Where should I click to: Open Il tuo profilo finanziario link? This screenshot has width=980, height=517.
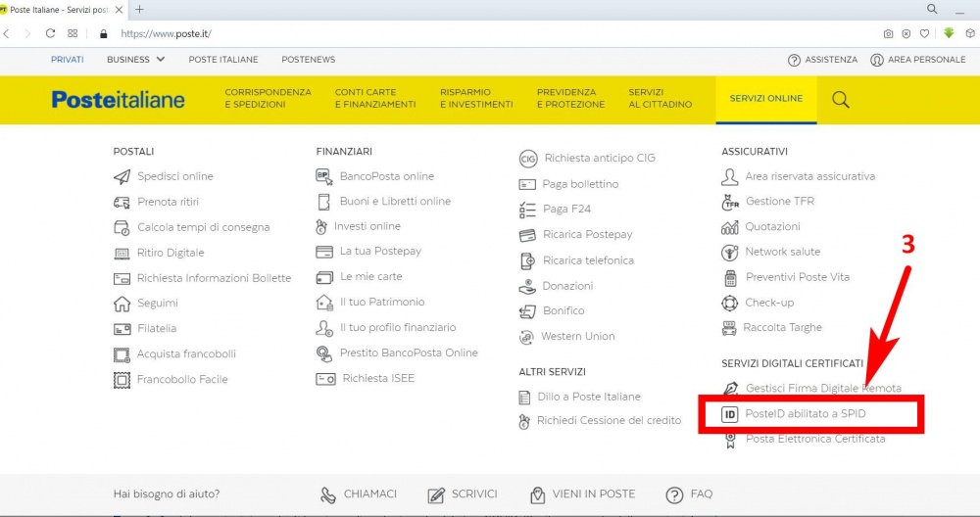pyautogui.click(x=398, y=328)
